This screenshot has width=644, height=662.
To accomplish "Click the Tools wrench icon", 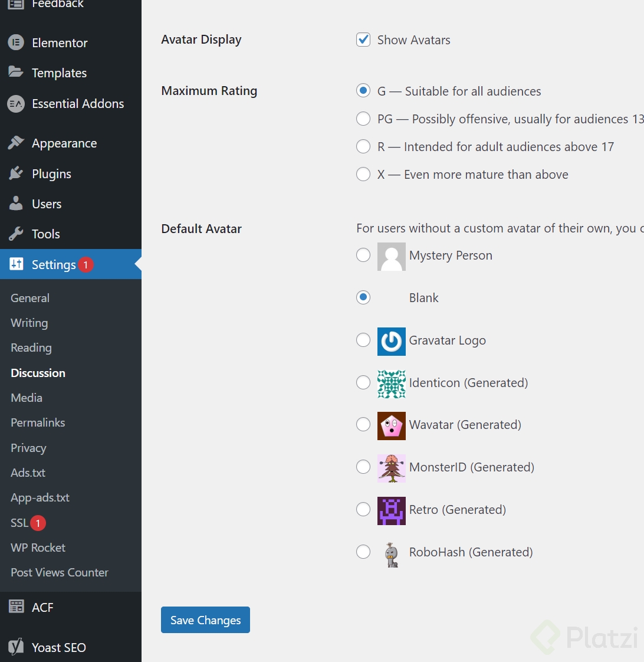I will click(x=17, y=234).
